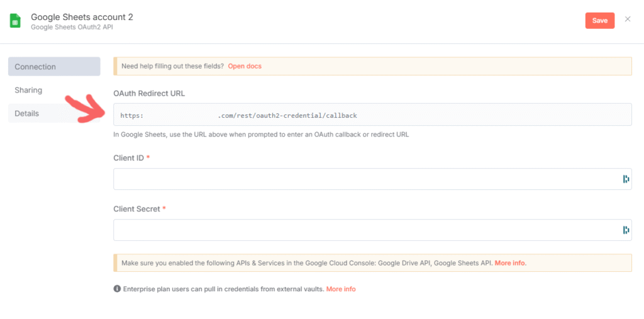Open More info link about external vaults
Image resolution: width=644 pixels, height=319 pixels.
pos(341,289)
